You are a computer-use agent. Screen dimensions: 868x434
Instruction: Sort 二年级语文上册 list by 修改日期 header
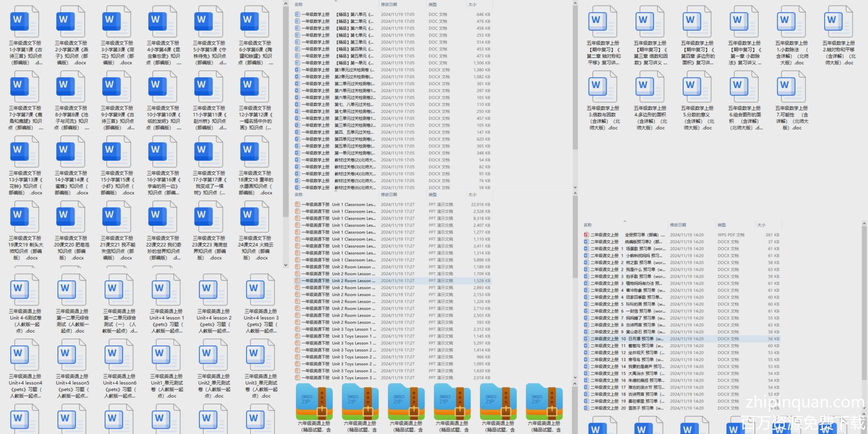point(678,225)
